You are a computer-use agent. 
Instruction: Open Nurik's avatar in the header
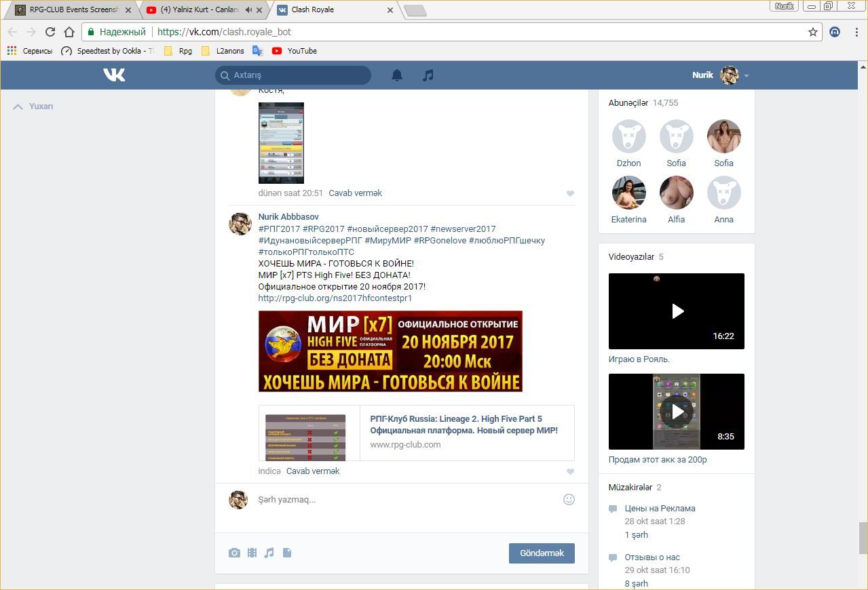click(730, 75)
